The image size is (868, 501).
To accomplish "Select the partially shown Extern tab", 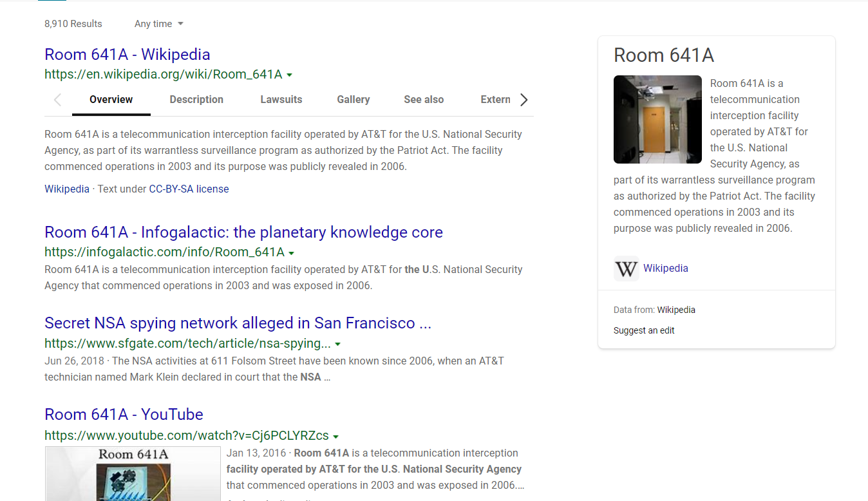I will pos(495,99).
